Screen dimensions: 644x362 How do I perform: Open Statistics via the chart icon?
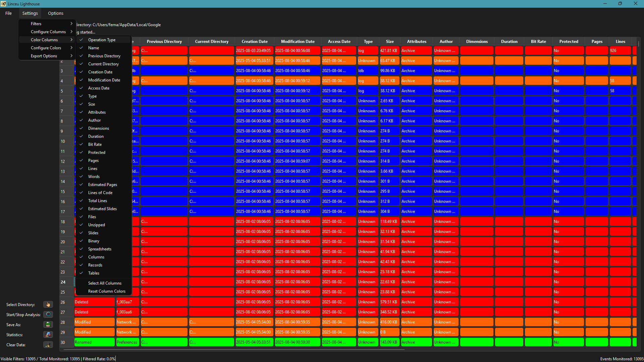(x=48, y=335)
